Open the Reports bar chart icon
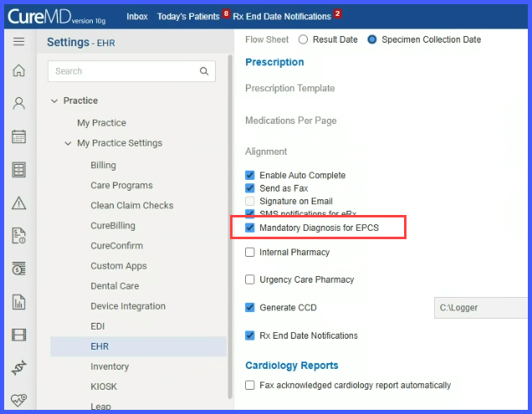 click(18, 302)
